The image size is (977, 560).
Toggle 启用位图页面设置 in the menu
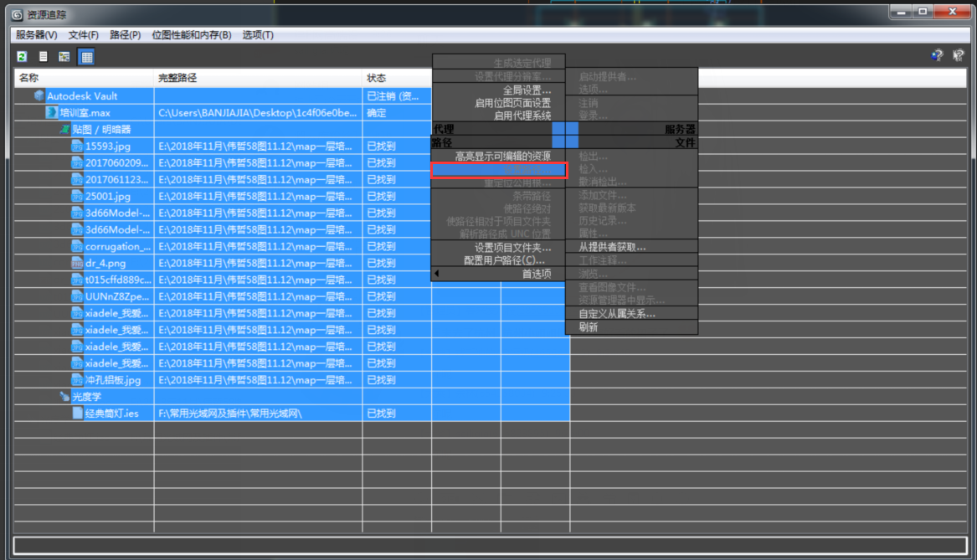(512, 103)
